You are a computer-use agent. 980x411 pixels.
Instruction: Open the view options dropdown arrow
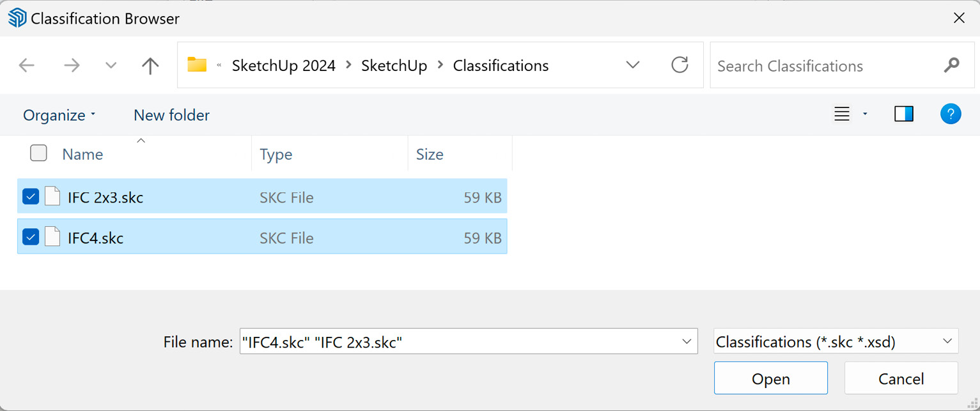[865, 114]
